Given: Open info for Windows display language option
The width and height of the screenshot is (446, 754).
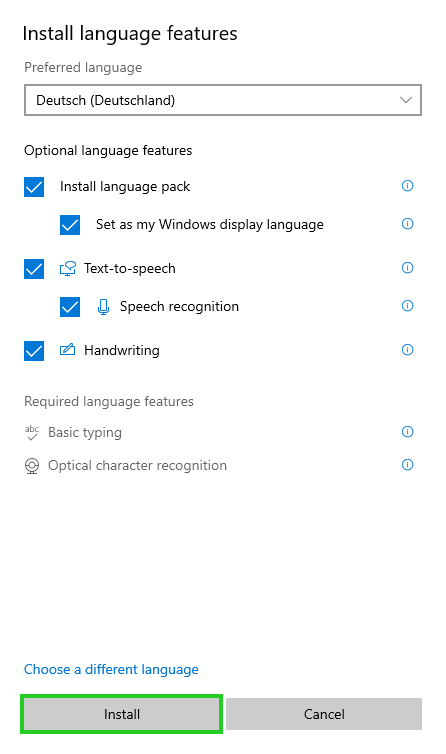Looking at the screenshot, I should (x=407, y=224).
